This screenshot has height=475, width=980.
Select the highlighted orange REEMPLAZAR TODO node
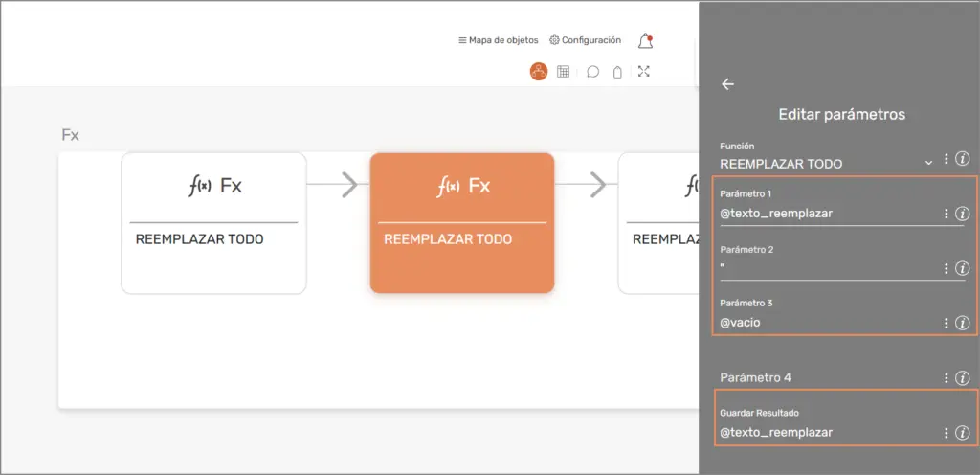pos(462,222)
